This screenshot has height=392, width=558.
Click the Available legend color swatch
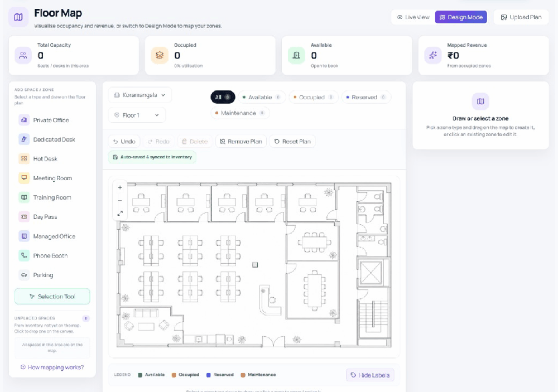[x=140, y=375]
